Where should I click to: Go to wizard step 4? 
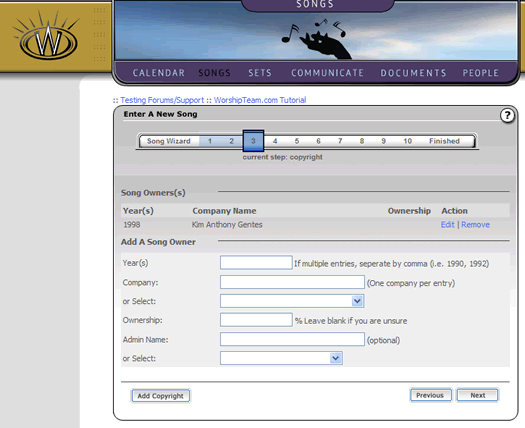click(275, 141)
